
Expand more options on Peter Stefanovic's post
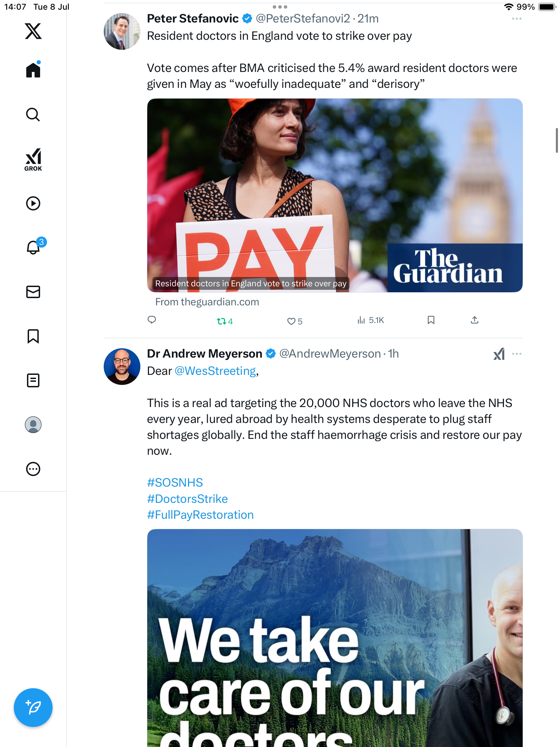click(517, 19)
